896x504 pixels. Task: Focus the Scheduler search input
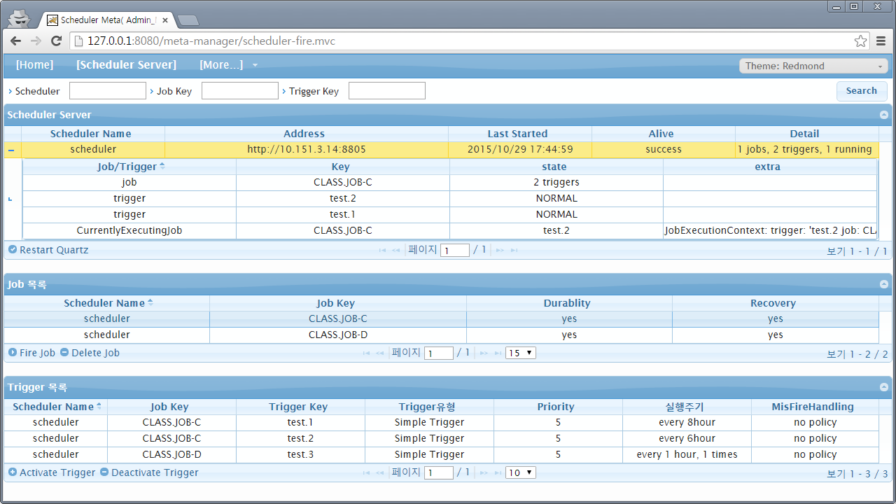(107, 91)
